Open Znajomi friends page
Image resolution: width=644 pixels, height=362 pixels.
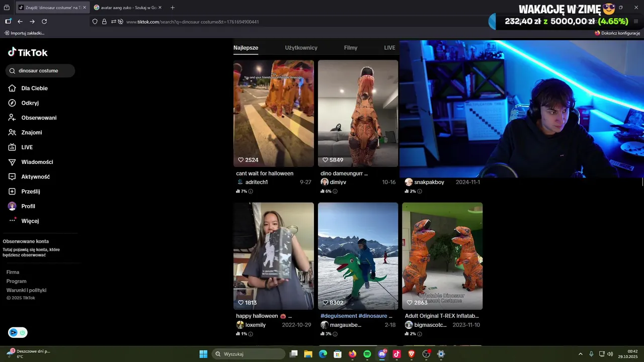(25, 132)
